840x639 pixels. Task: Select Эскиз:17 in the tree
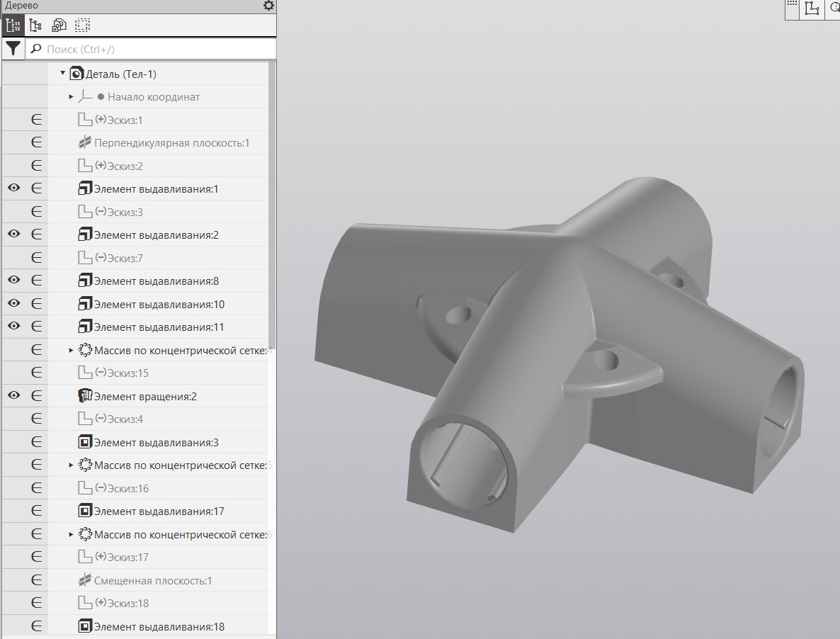point(128,558)
